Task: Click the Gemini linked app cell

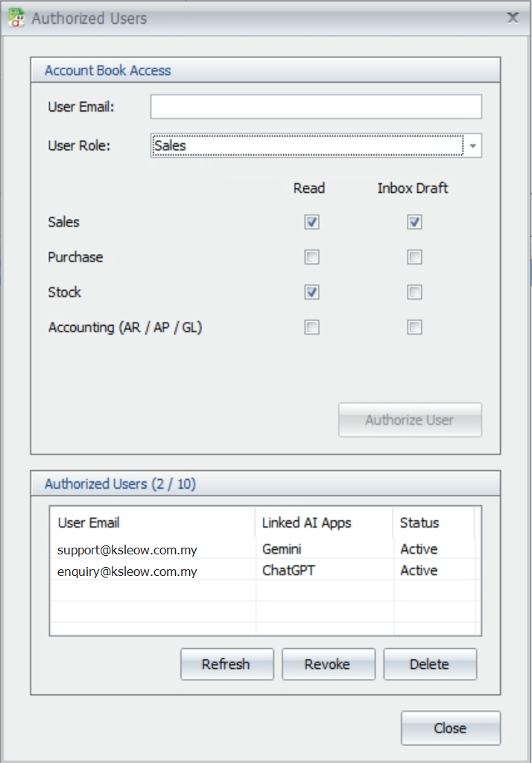Action: [323, 549]
